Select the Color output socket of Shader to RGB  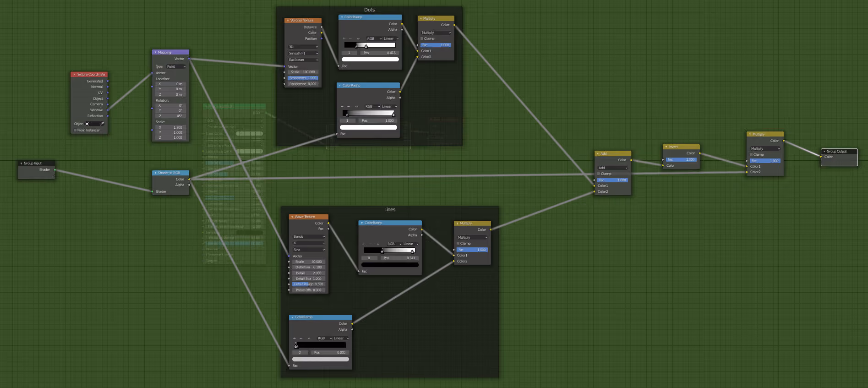(x=189, y=179)
